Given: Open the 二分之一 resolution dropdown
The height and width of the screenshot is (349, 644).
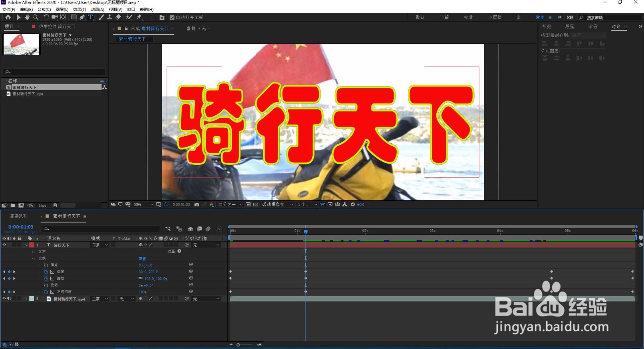Looking at the screenshot, I should pyautogui.click(x=230, y=205).
